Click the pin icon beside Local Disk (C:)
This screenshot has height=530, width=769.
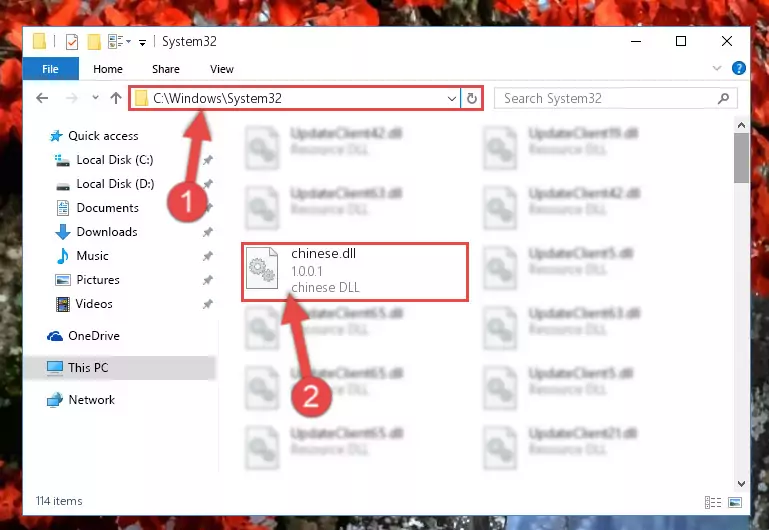click(x=208, y=160)
